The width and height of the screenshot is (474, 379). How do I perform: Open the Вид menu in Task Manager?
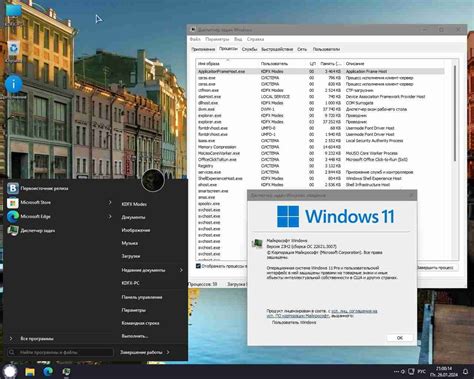238,39
